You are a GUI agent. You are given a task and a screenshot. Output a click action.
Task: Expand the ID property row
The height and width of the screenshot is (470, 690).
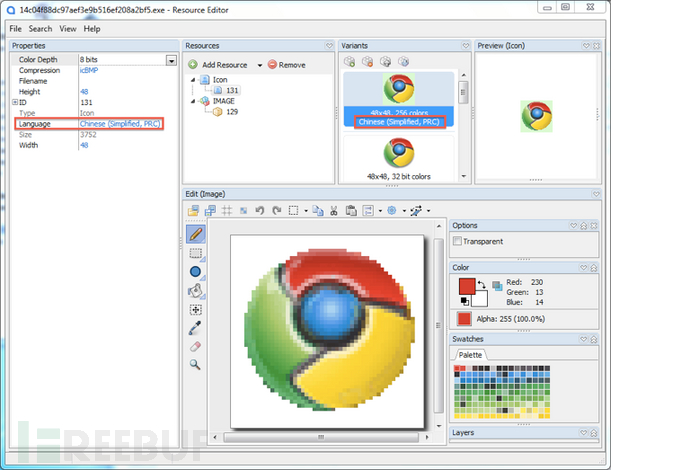(15, 102)
